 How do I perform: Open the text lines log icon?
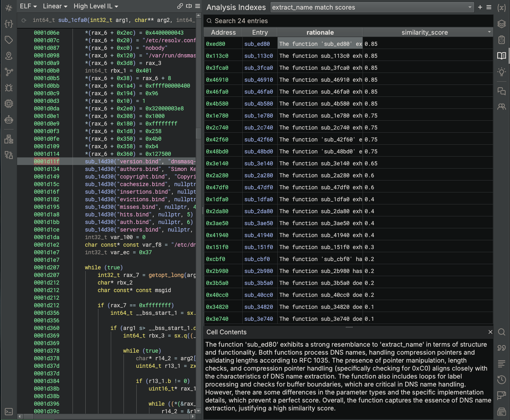[x=502, y=364]
